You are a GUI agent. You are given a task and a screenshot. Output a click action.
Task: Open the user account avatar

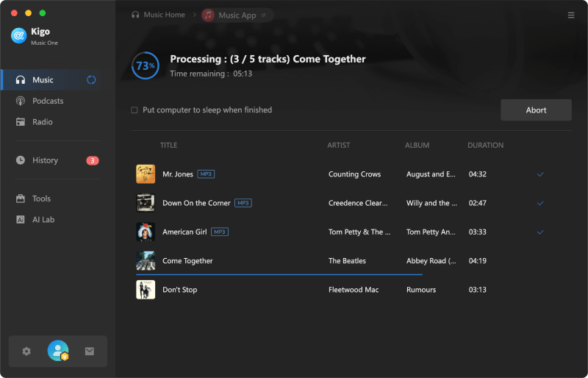pos(58,351)
